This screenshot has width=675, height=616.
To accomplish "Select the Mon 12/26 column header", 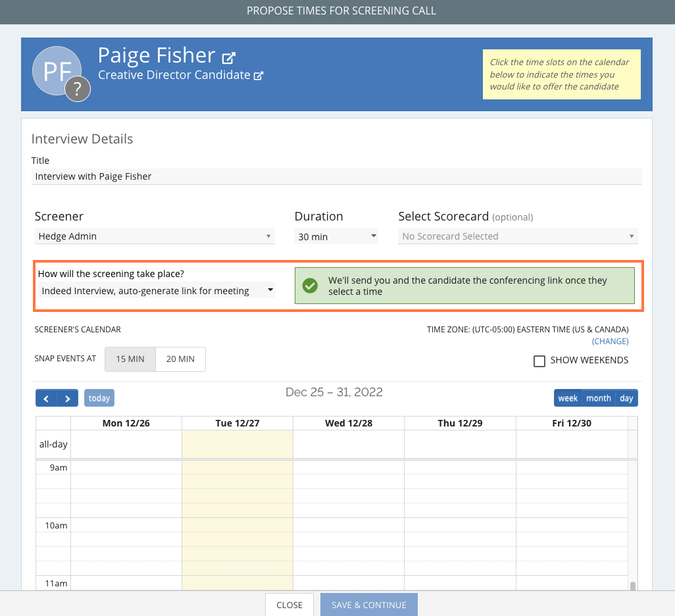I will tap(126, 423).
